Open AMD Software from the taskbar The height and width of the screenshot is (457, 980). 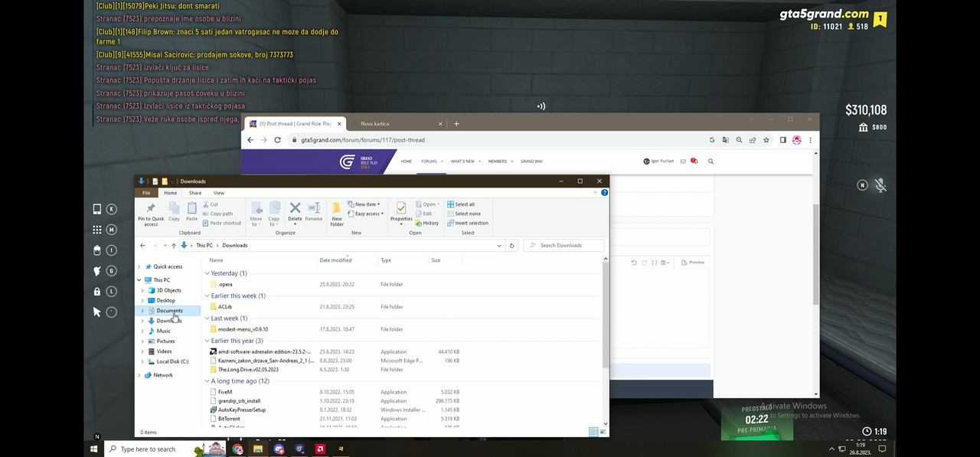[x=320, y=449]
